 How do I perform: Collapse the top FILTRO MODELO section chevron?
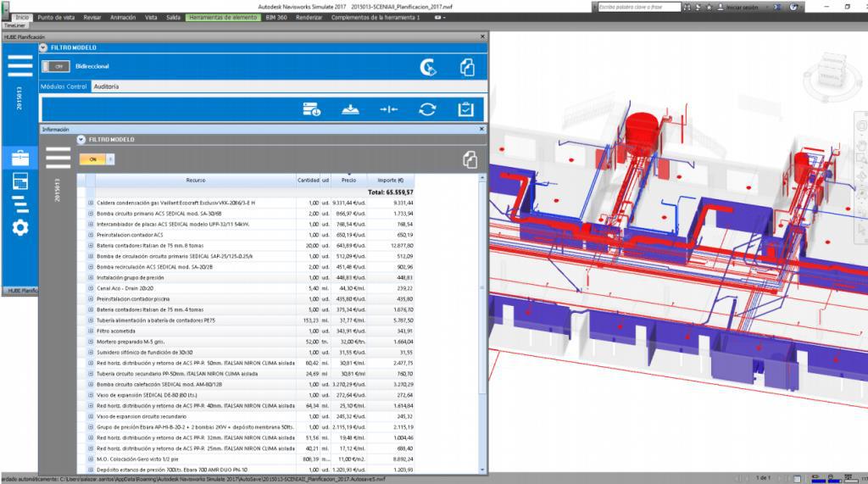click(43, 47)
